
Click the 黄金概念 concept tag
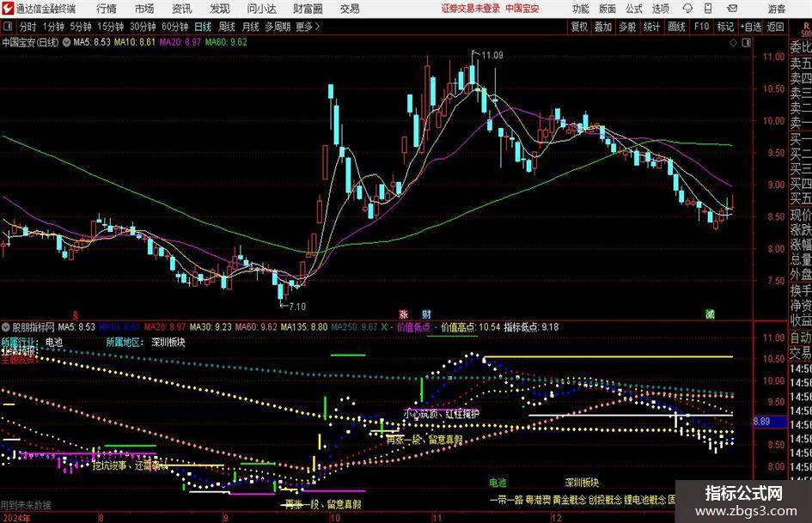coord(569,500)
